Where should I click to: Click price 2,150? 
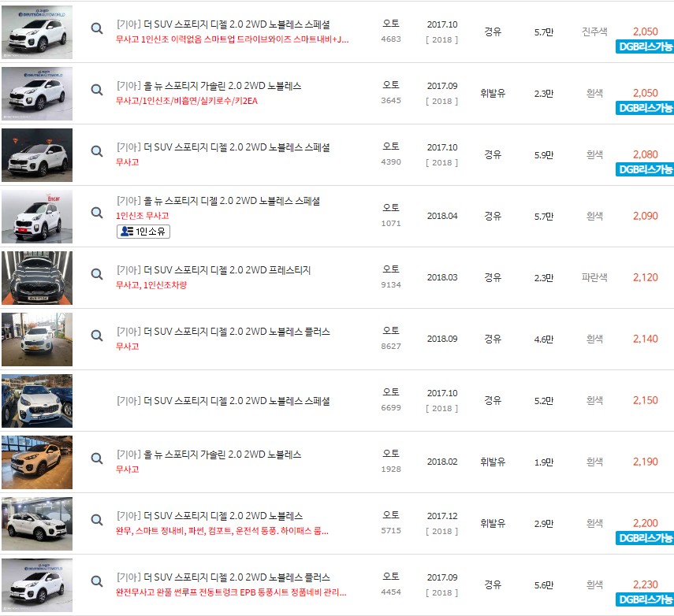pyautogui.click(x=645, y=400)
